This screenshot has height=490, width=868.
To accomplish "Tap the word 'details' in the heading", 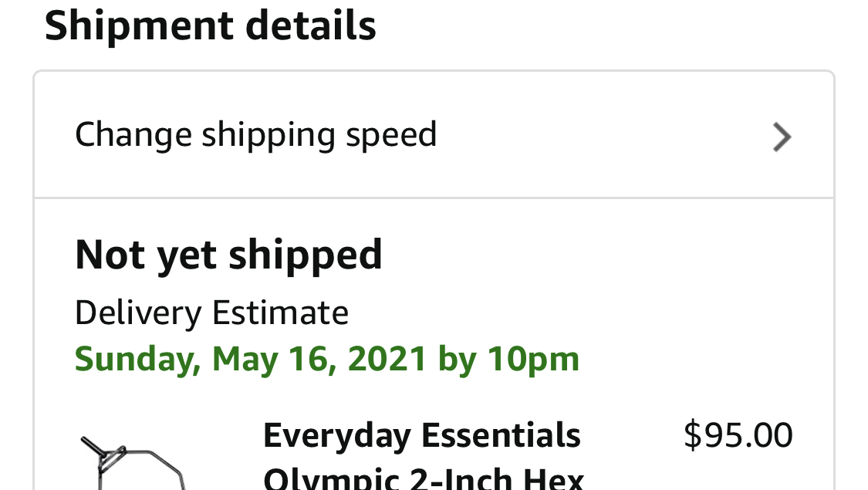I will (311, 25).
